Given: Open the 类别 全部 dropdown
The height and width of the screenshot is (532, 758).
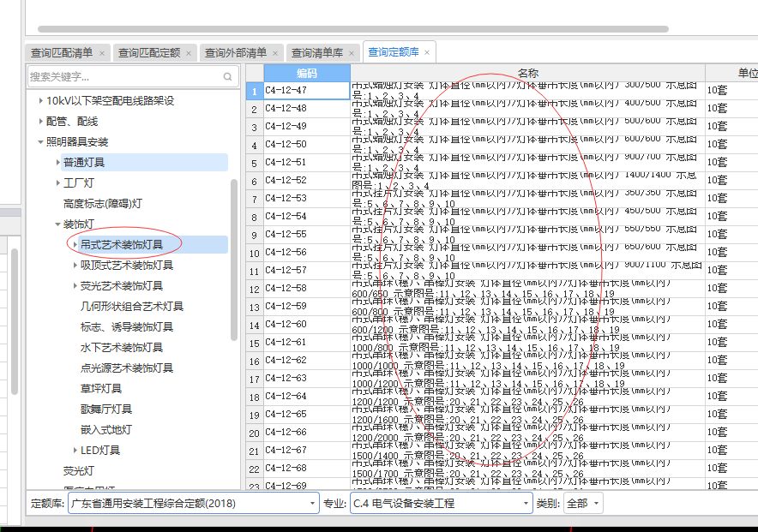Looking at the screenshot, I should (583, 504).
